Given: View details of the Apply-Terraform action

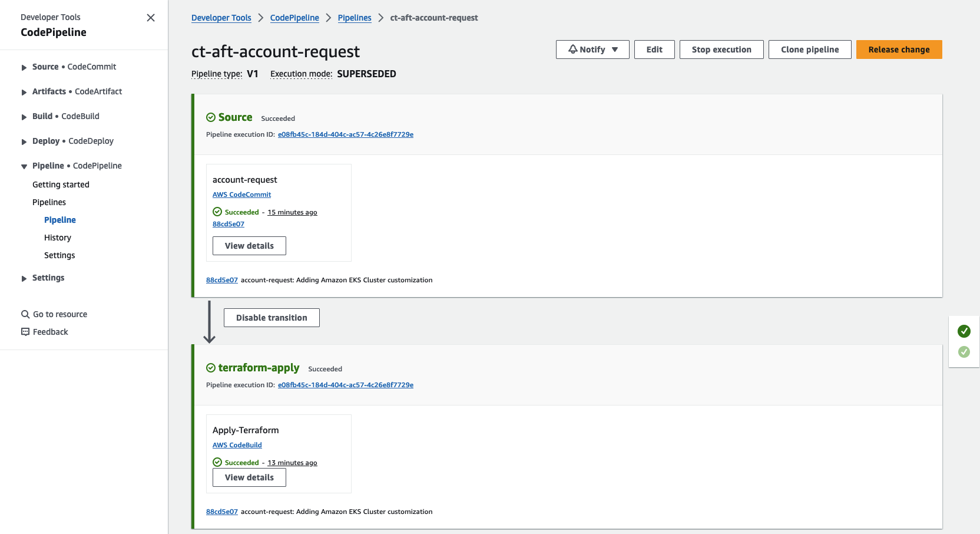Looking at the screenshot, I should pos(249,477).
